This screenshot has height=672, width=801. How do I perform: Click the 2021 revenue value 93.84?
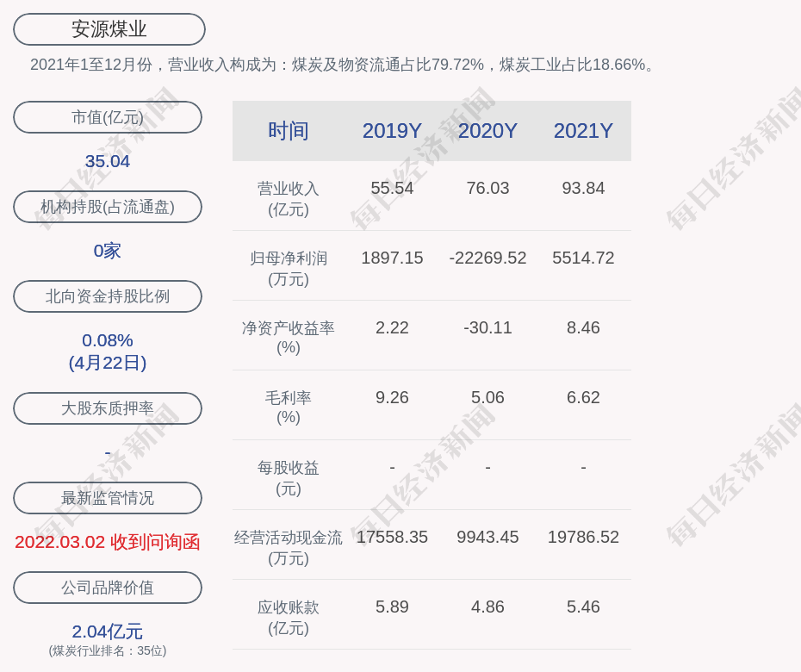click(x=583, y=188)
